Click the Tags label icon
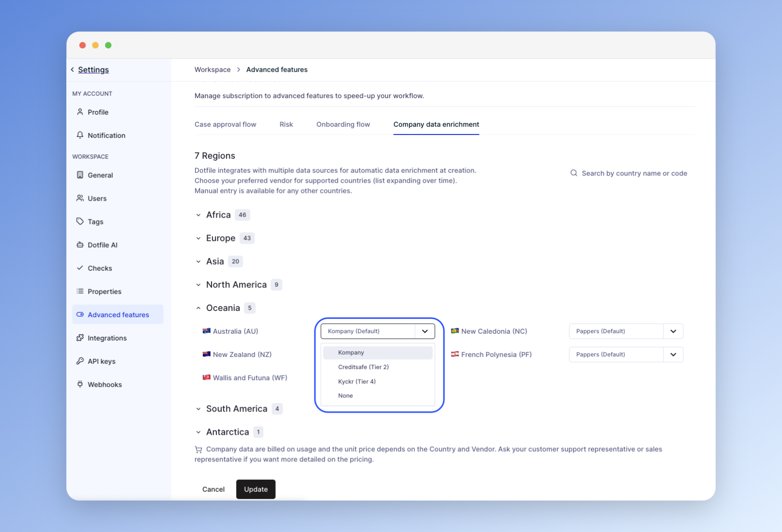 (x=80, y=221)
